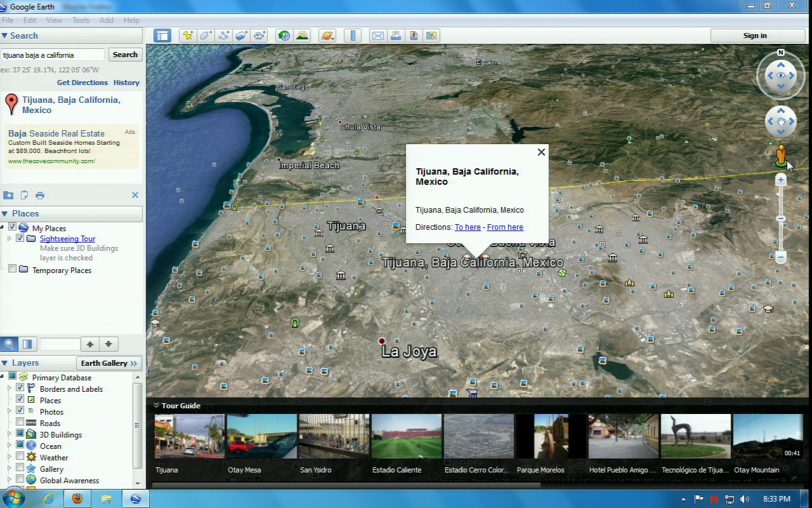
Task: Click the Add Placemark pushpin icon
Action: 188,36
